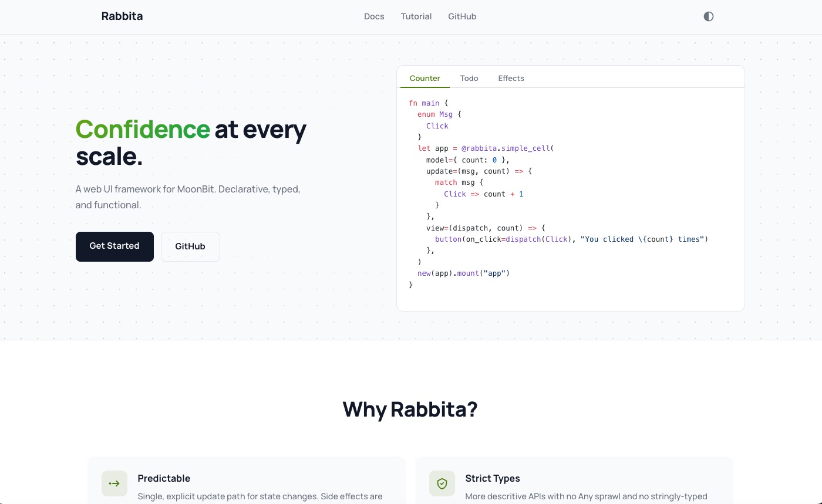Click the "Strict Types" feature title

coord(493,478)
